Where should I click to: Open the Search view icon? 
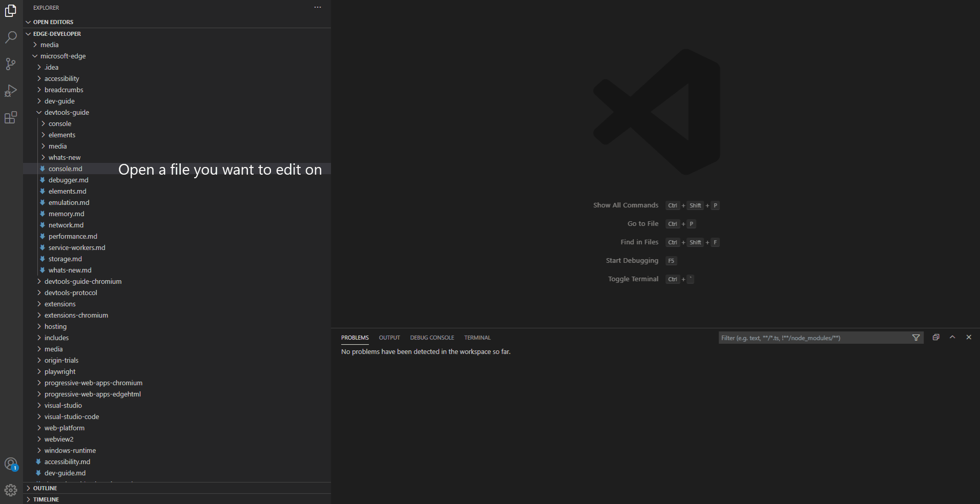[x=11, y=37]
